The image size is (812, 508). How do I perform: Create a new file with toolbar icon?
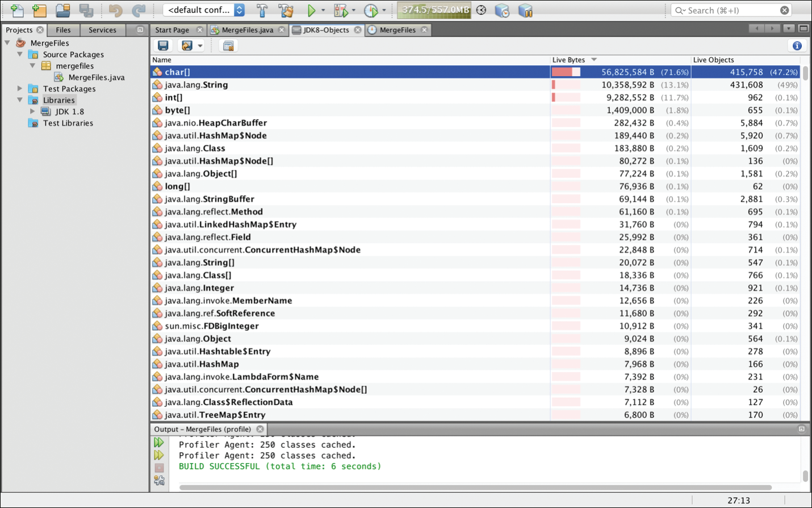point(17,10)
